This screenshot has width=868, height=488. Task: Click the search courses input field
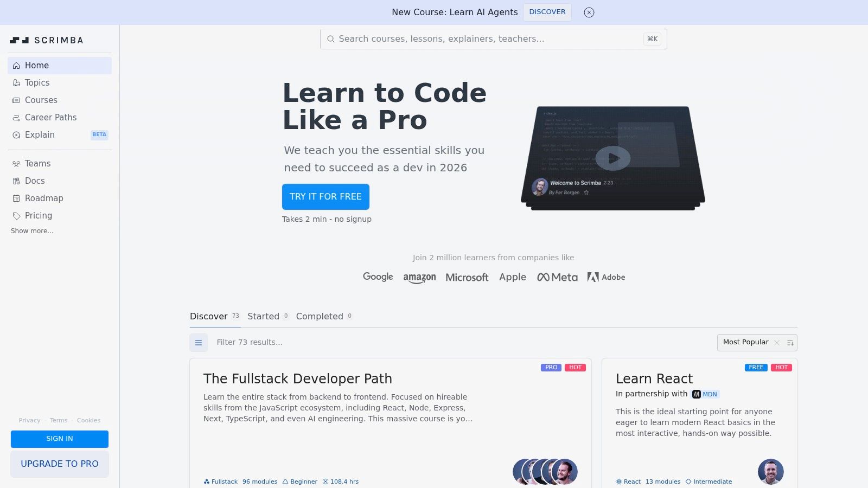click(x=493, y=39)
